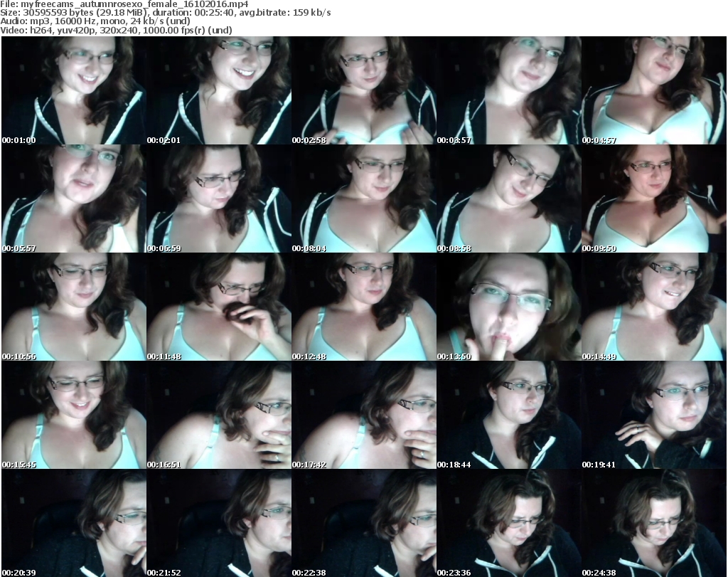Image resolution: width=728 pixels, height=577 pixels.
Task: Select the thumbnail stamped 00:19:41
Action: click(x=654, y=415)
